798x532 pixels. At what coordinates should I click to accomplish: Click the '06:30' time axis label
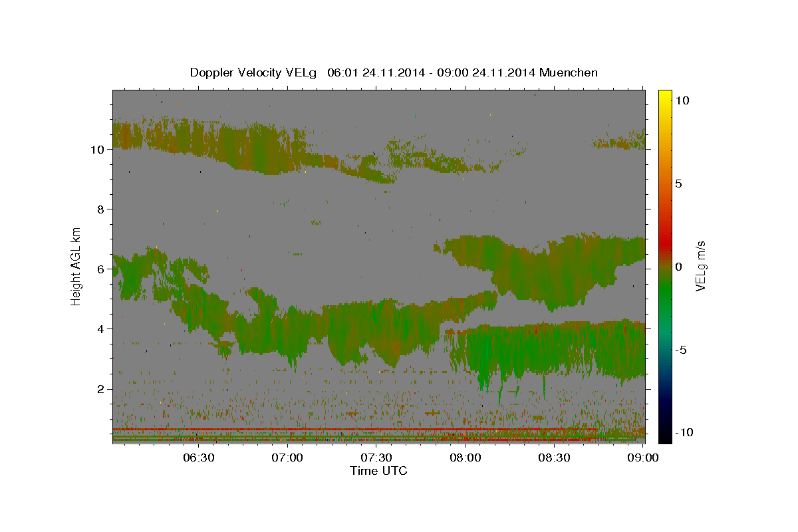(198, 458)
